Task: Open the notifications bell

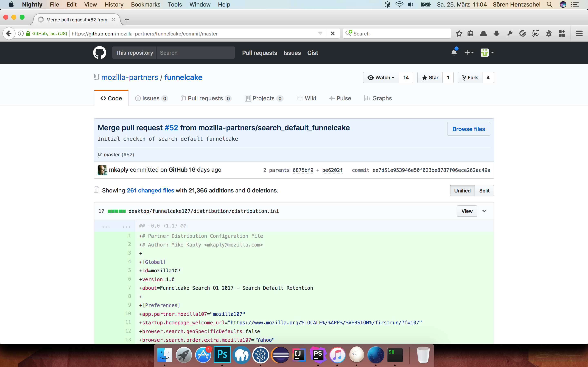Action: (x=454, y=52)
